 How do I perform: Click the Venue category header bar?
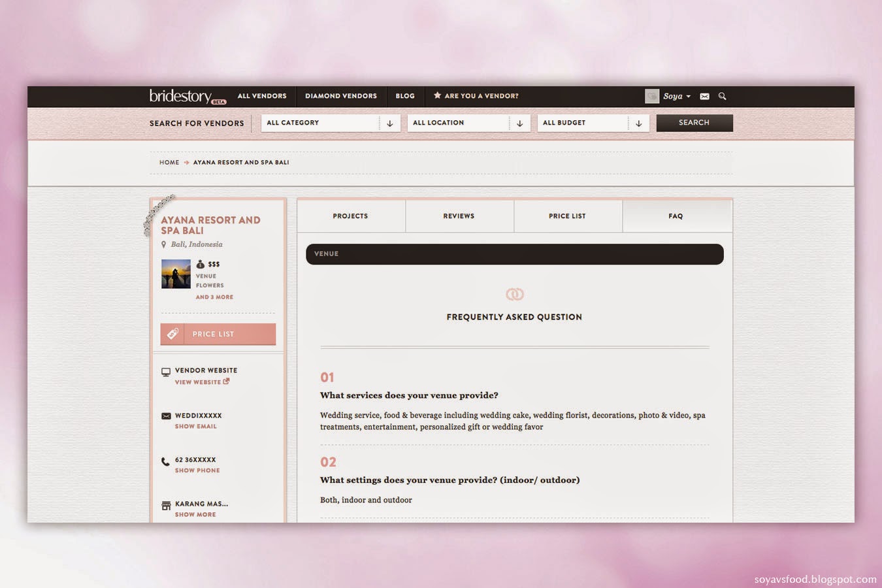click(515, 254)
